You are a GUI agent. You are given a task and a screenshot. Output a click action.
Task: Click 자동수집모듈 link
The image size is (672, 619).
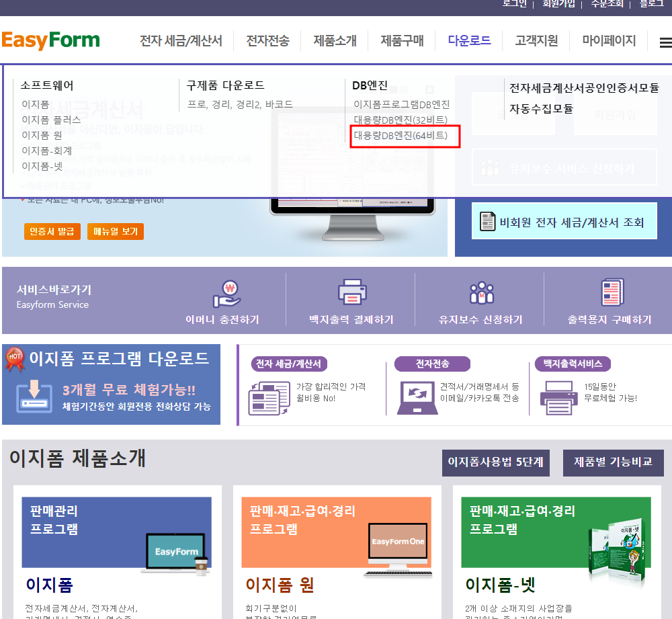point(541,109)
